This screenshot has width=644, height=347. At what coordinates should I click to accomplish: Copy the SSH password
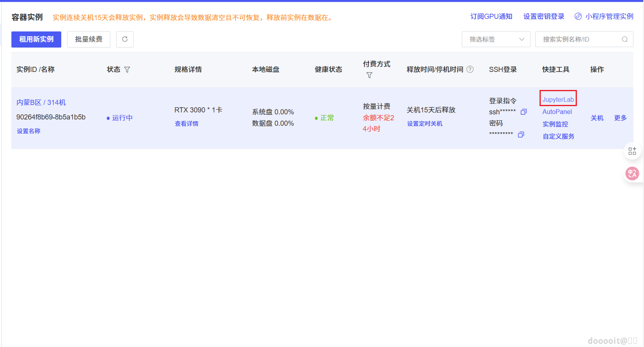[x=521, y=134]
